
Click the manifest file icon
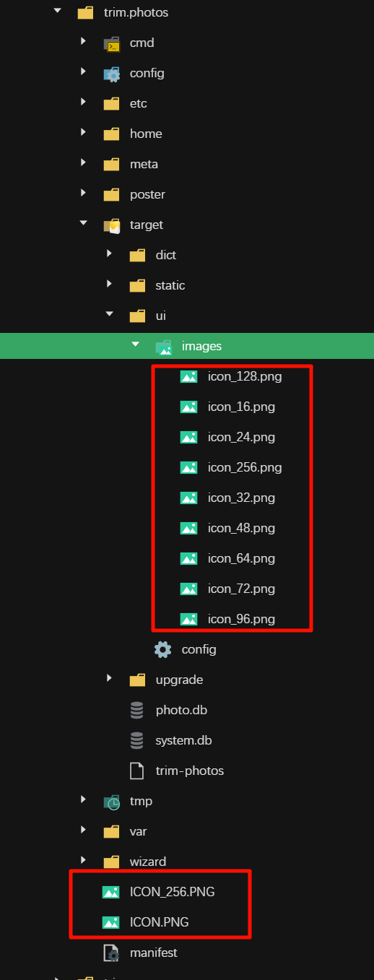pyautogui.click(x=111, y=953)
